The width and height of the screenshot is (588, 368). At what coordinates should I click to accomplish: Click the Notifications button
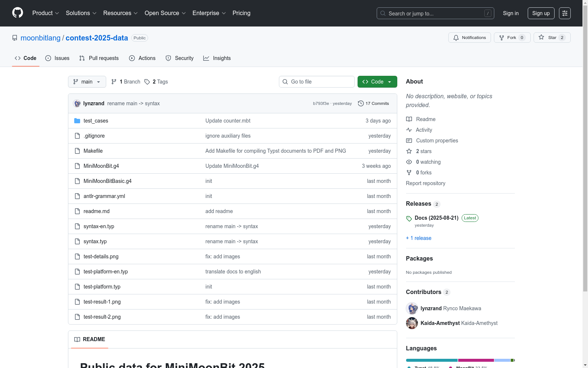(470, 38)
